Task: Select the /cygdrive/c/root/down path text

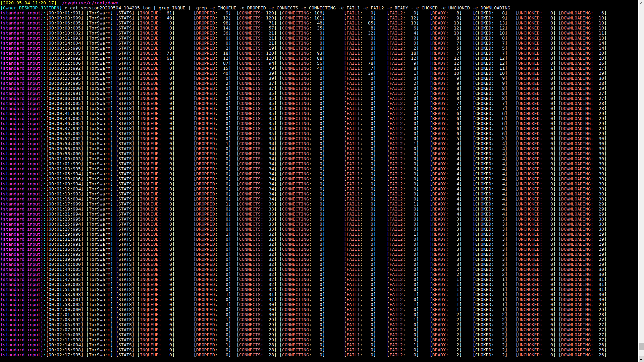Action: point(90,3)
